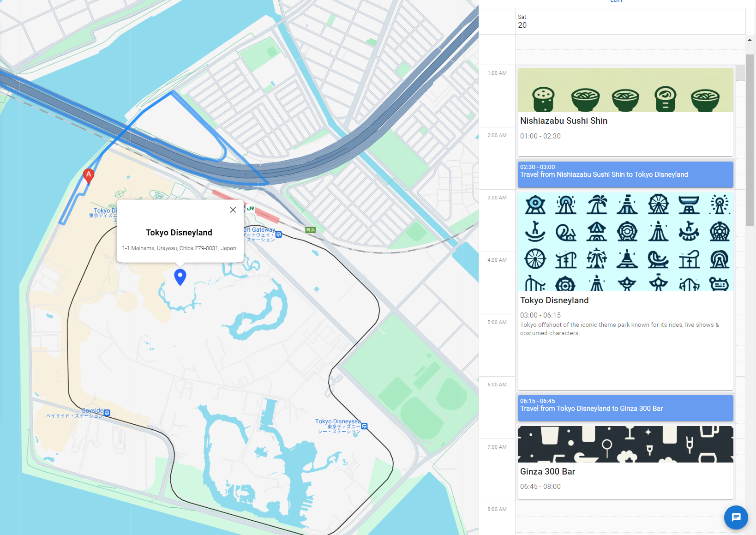Click the popup title "Tokyo Disneyland"

pyautogui.click(x=179, y=233)
